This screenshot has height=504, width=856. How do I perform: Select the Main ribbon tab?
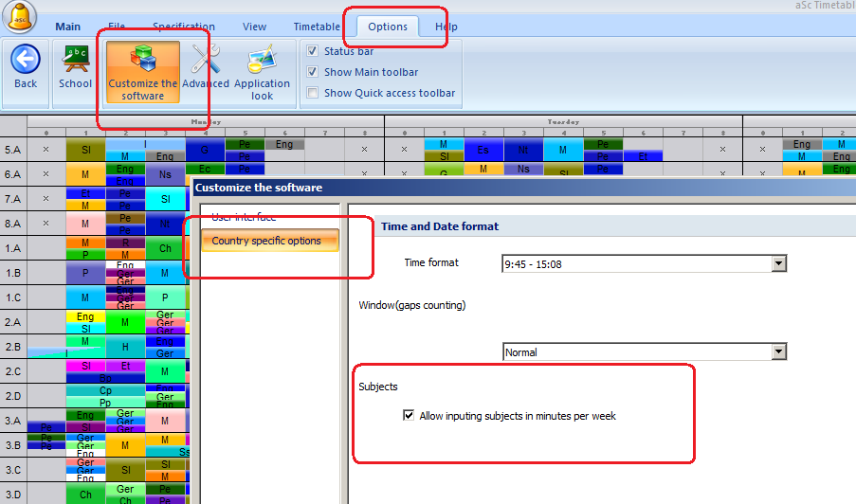[67, 27]
